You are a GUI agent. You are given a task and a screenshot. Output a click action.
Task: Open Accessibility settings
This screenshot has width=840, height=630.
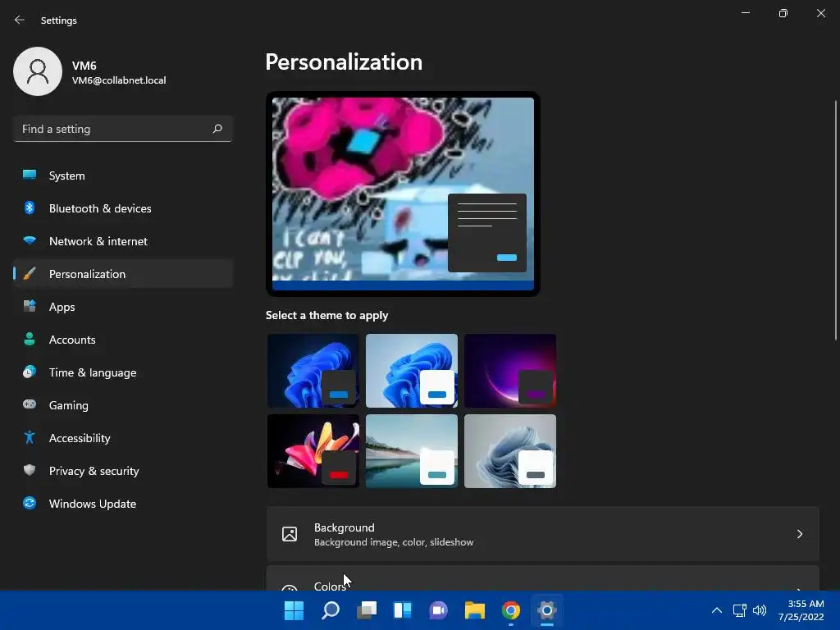click(x=123, y=438)
